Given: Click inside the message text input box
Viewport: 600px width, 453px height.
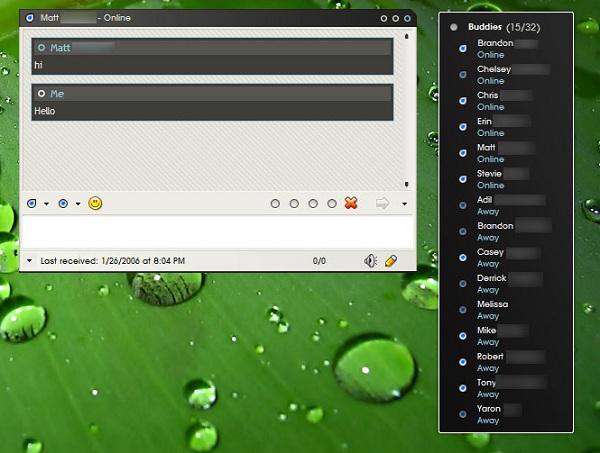Looking at the screenshot, I should pyautogui.click(x=215, y=232).
